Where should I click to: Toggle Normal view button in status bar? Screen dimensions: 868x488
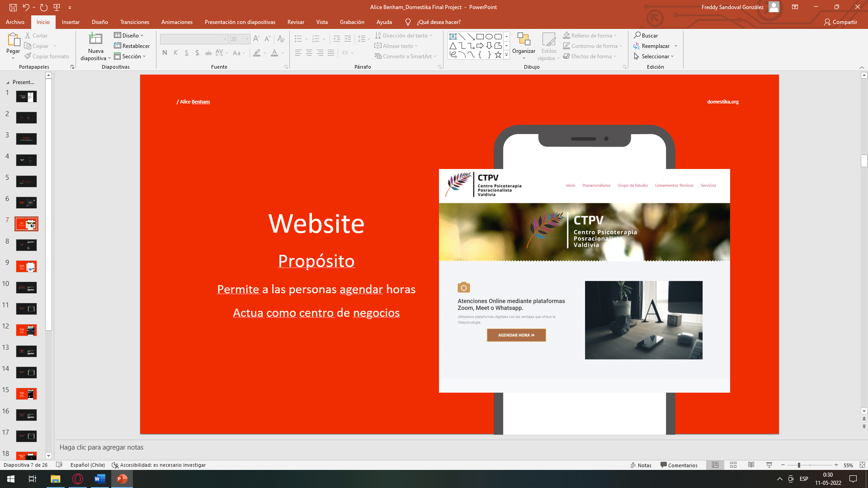coord(715,465)
